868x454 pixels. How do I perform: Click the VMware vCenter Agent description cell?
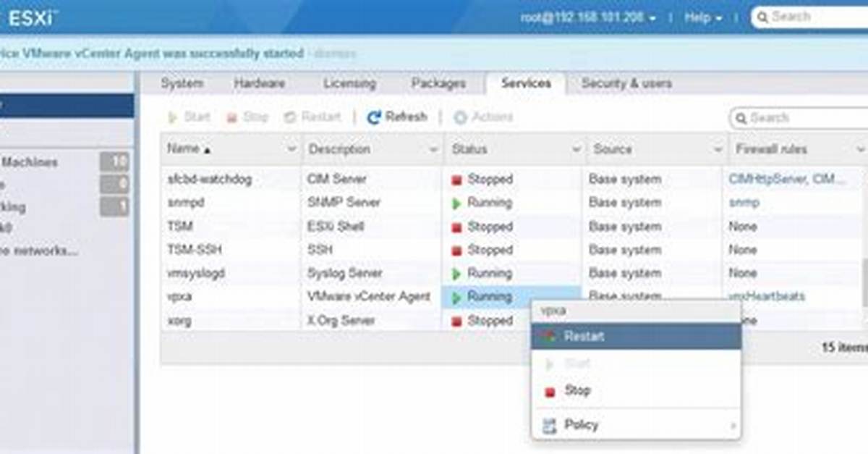(x=369, y=297)
